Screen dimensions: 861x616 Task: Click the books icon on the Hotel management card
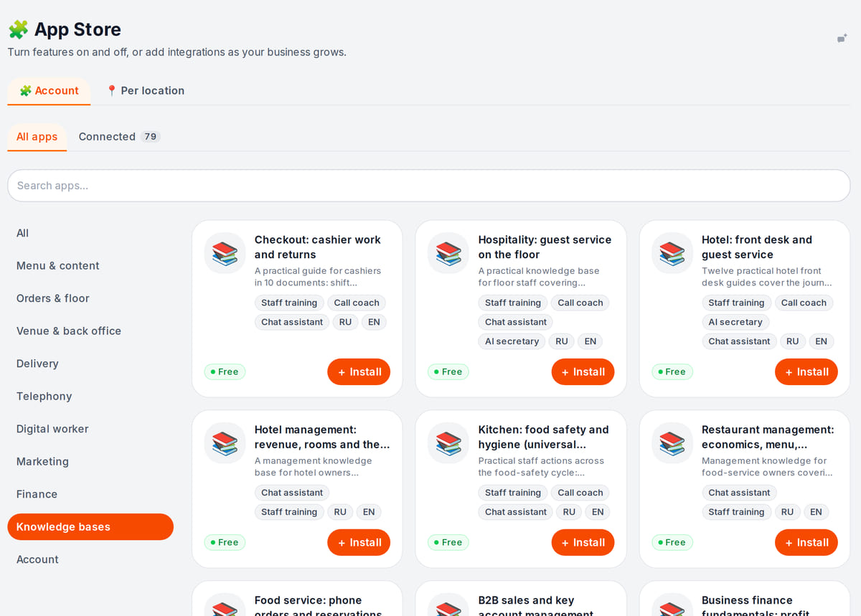coord(225,443)
